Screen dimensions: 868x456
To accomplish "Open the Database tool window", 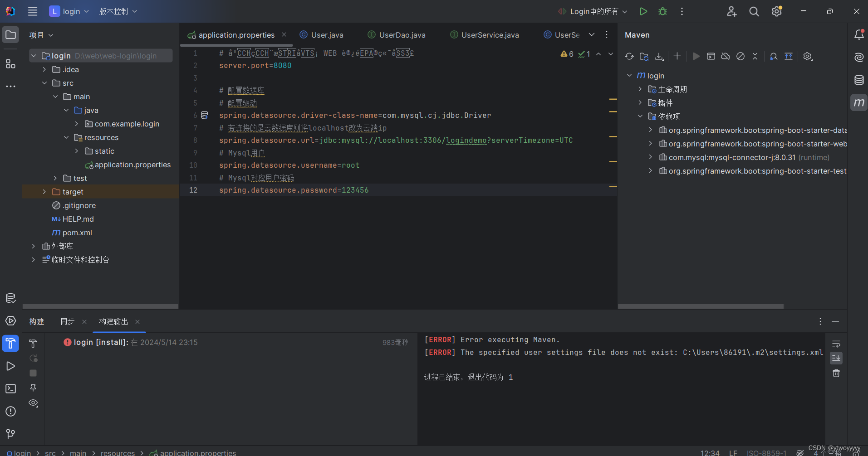I will pos(858,80).
